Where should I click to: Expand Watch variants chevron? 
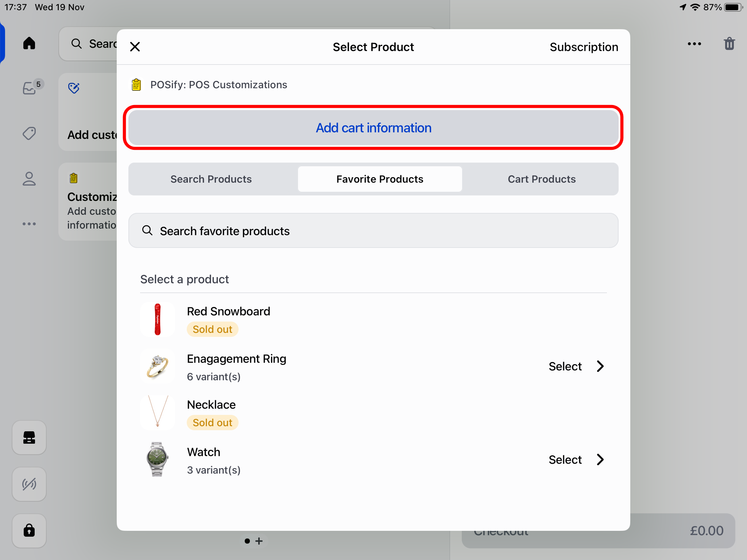pos(600,459)
